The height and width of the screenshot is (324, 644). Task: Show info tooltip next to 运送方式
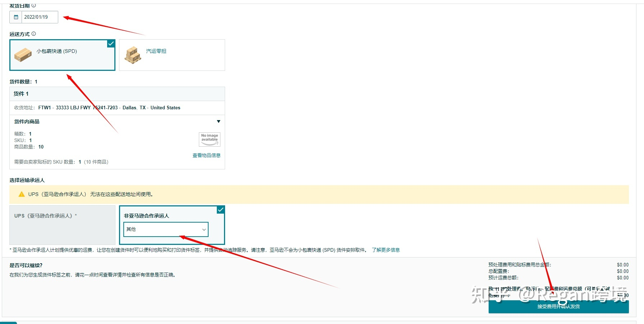[34, 34]
